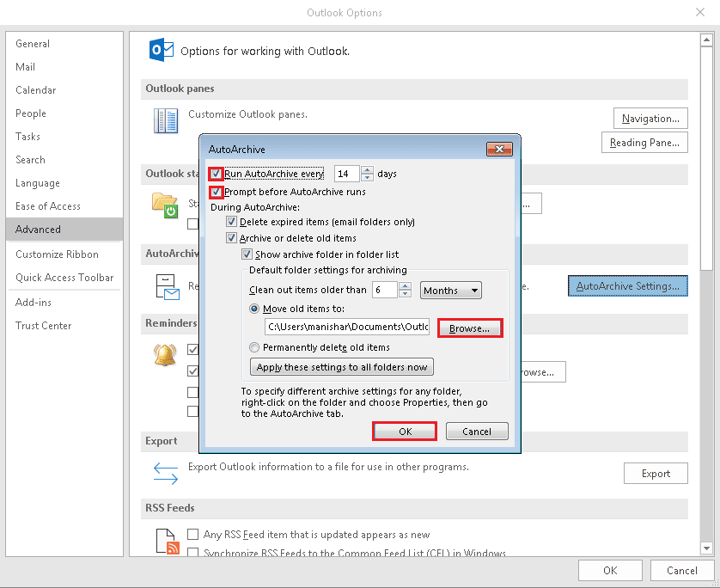This screenshot has width=720, height=588.
Task: Select the Advanced options category
Action: coord(64,230)
